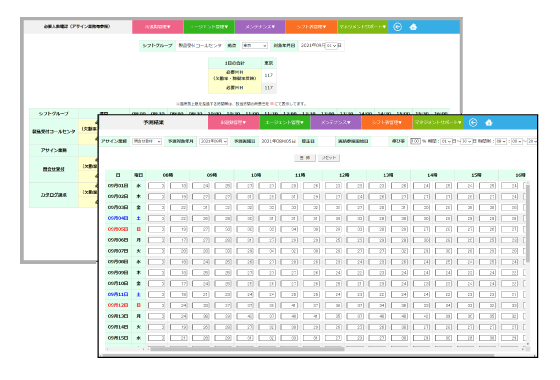
Task: Click the 1日の合計 header cell in rear window
Action: coord(235,63)
